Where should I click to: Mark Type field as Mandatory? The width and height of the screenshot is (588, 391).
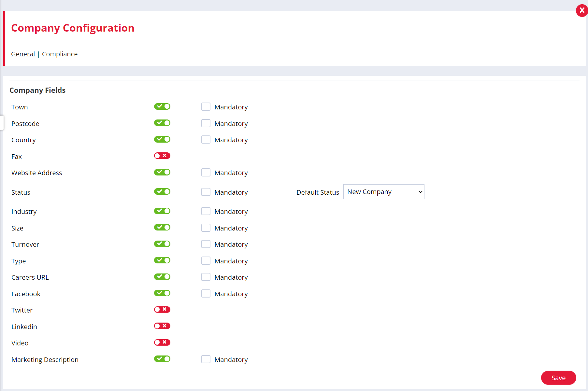pos(206,261)
